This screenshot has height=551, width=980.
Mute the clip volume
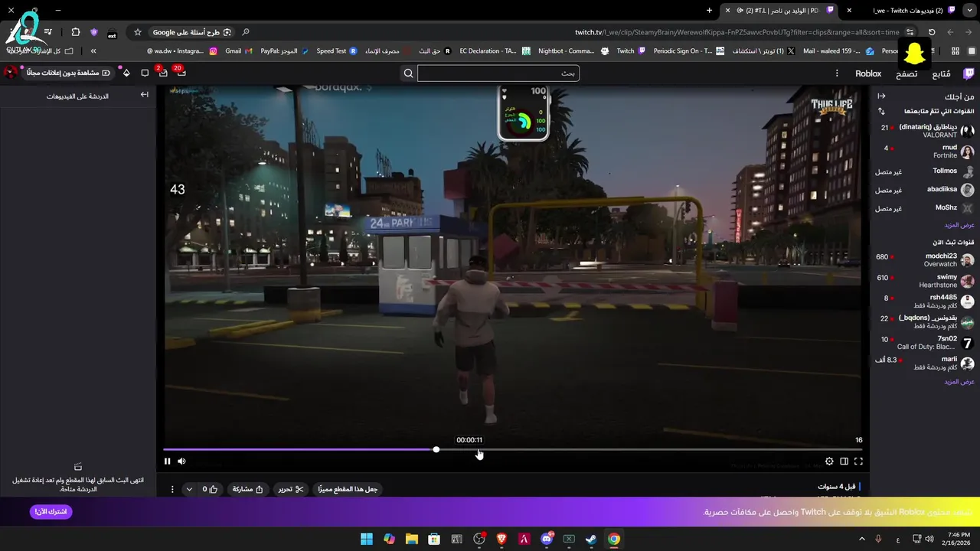[x=181, y=461]
